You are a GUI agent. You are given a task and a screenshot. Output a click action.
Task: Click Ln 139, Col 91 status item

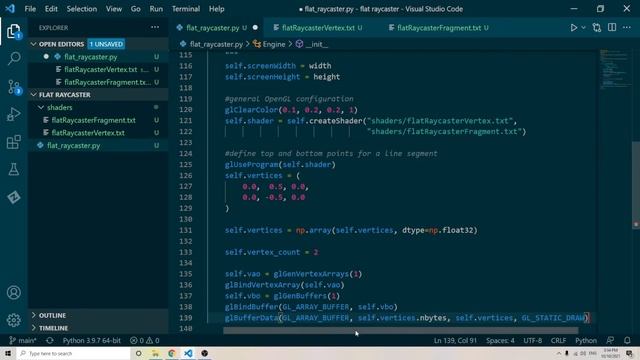coord(455,340)
